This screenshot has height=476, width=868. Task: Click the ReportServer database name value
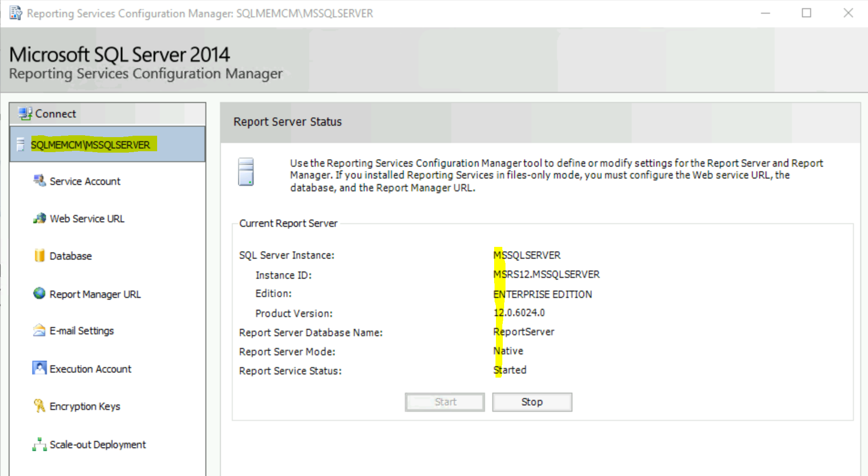point(524,332)
